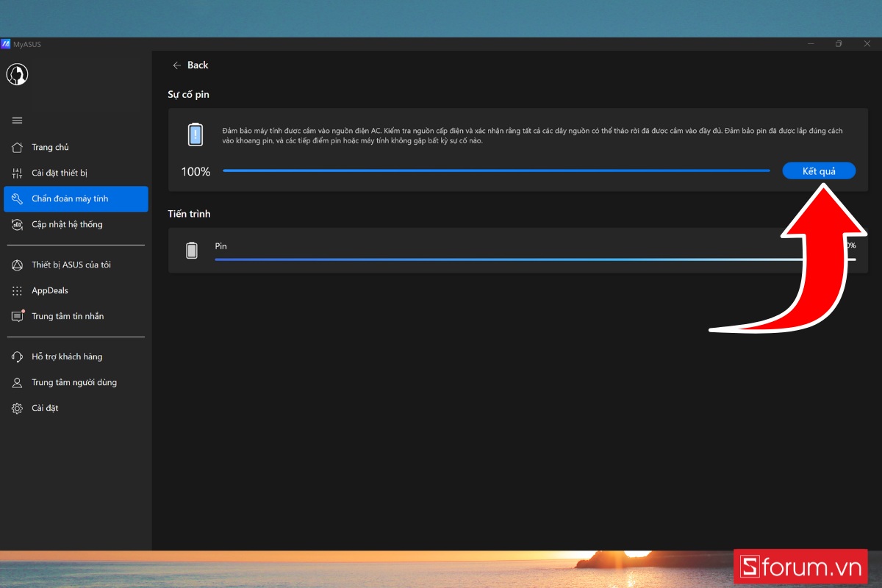Click the AppDeals grid icon

coord(17,290)
